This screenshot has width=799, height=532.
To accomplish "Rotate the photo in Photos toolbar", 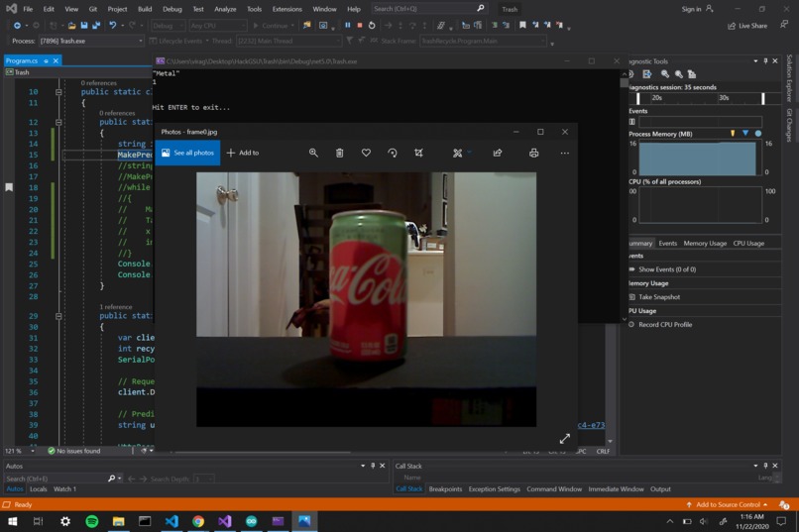I will [393, 153].
